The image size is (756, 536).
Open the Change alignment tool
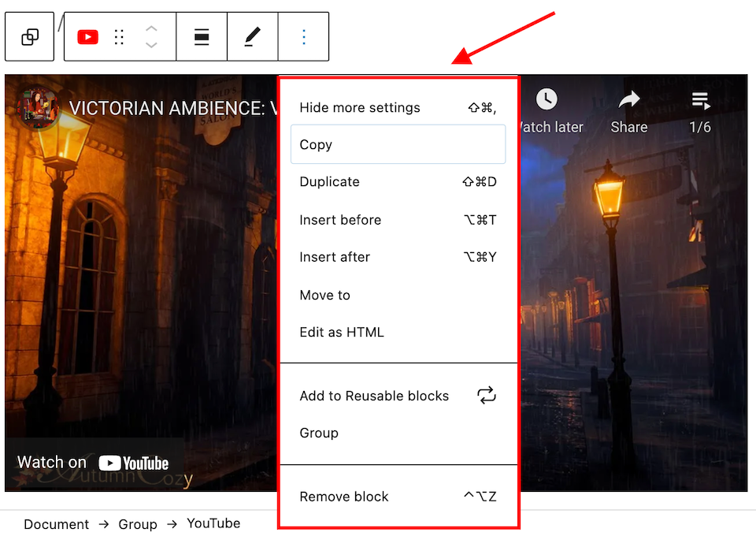pos(202,36)
